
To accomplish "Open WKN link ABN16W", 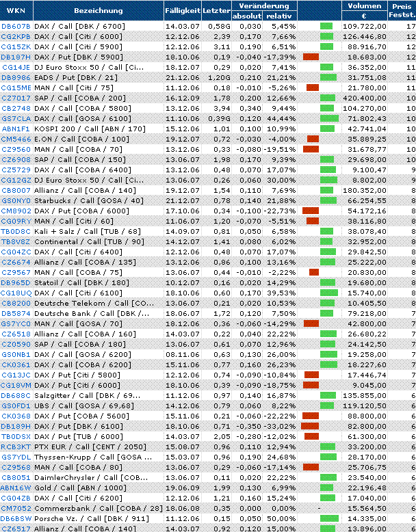I will coord(16,488).
